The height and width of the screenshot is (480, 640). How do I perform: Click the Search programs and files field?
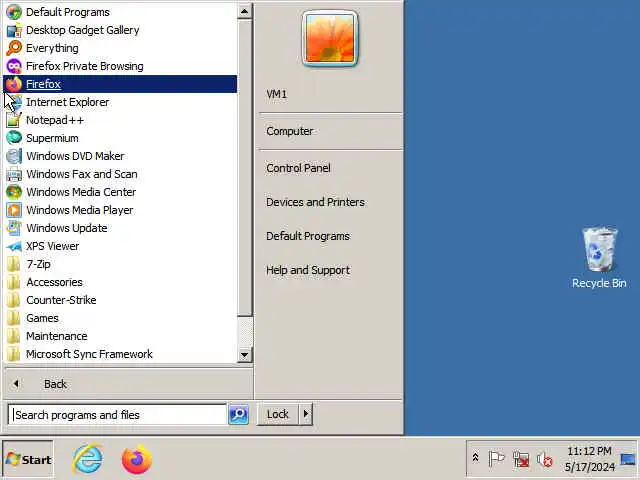118,415
